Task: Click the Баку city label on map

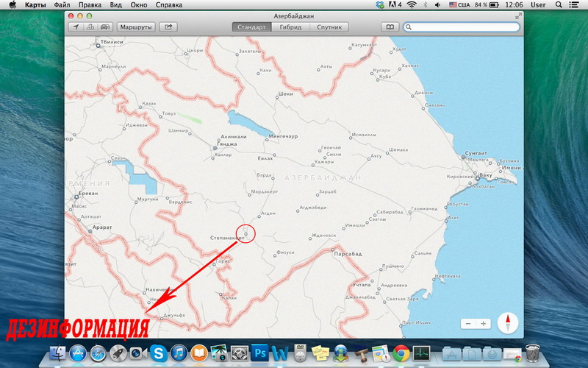Action: pos(485,175)
